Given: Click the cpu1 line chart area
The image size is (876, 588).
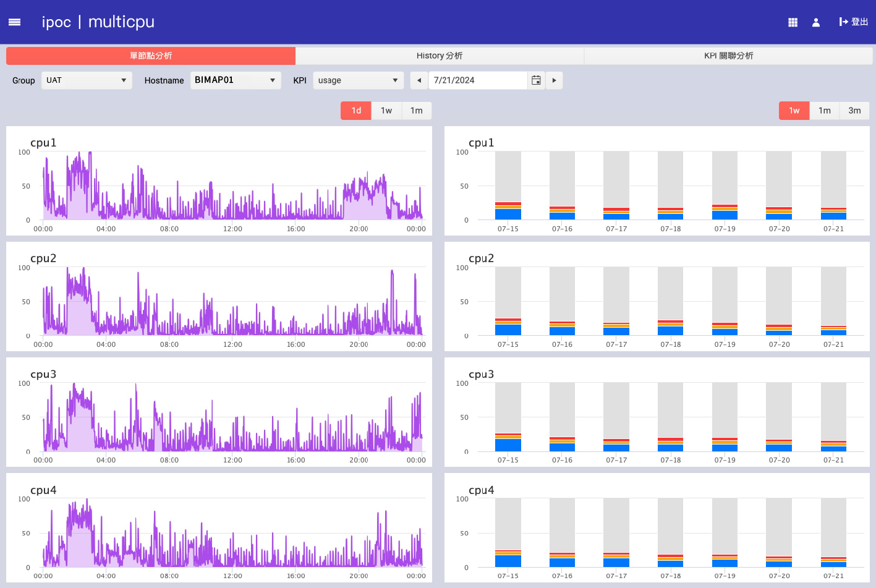Looking at the screenshot, I should 234,185.
